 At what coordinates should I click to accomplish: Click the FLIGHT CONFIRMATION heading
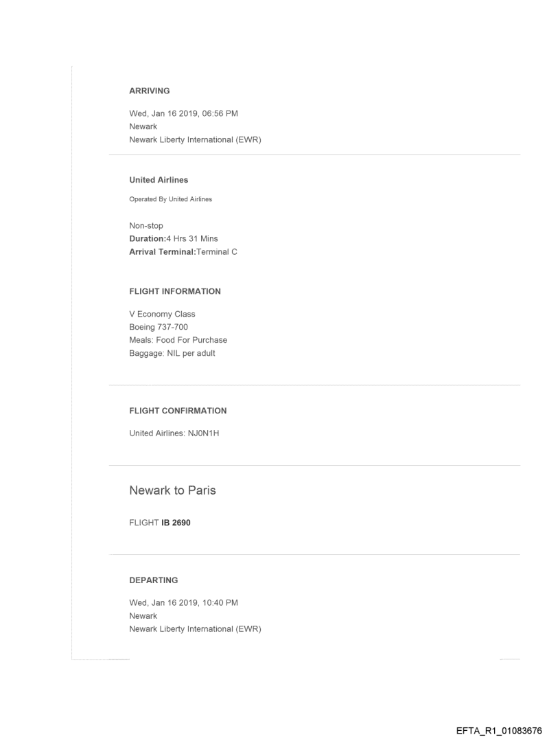pyautogui.click(x=178, y=411)
